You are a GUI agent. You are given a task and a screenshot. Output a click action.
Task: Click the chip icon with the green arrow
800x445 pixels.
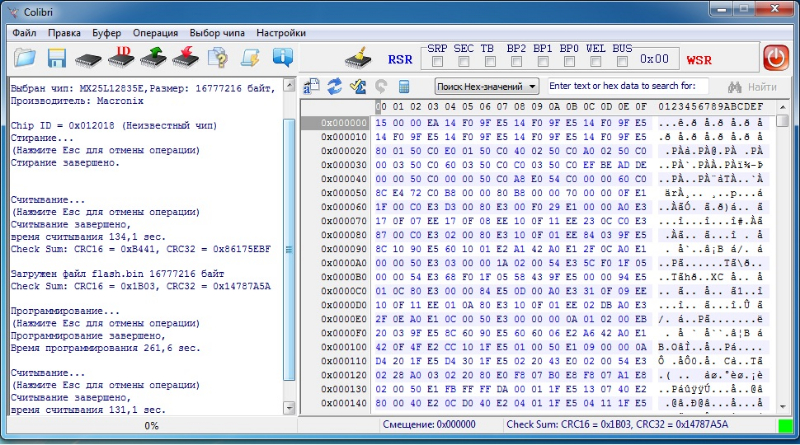pos(154,57)
